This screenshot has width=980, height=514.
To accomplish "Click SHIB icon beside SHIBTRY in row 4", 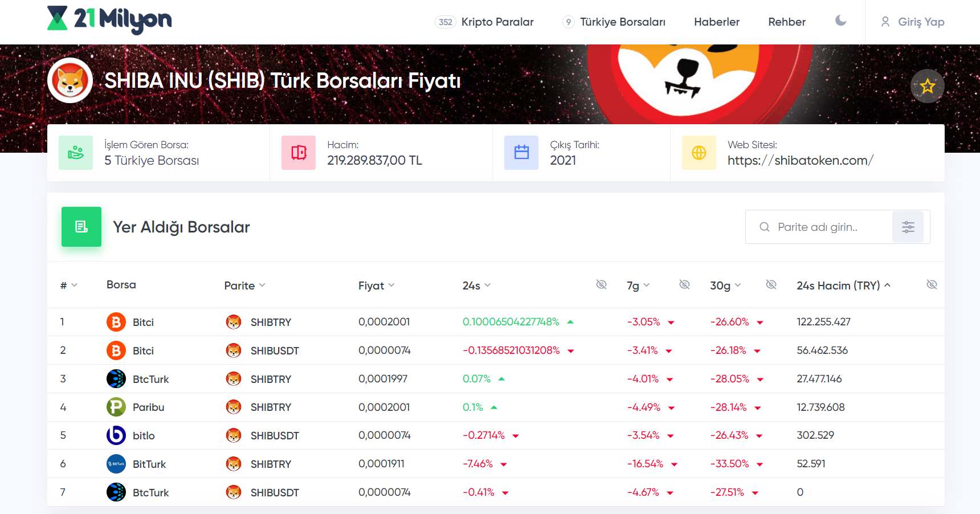I will point(234,407).
